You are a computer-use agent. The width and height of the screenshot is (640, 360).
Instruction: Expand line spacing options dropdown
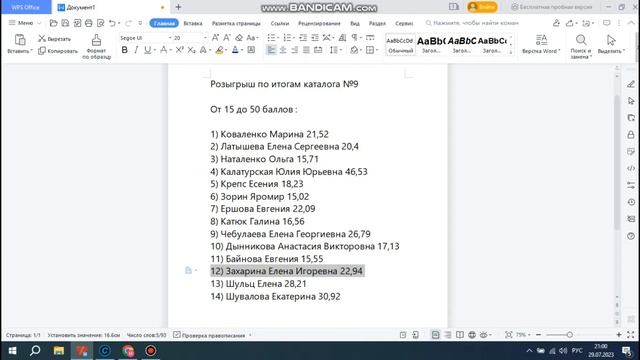(x=340, y=50)
